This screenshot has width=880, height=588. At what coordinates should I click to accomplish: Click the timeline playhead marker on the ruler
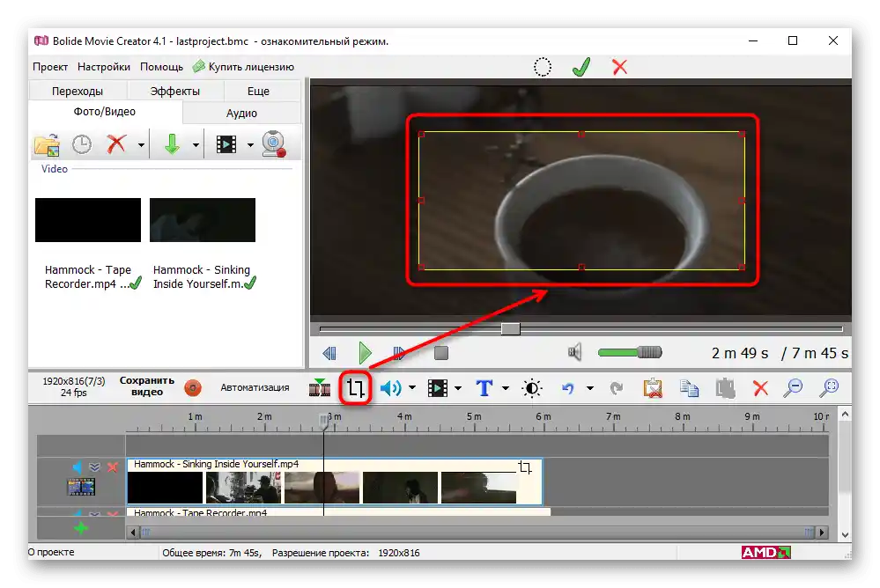[x=324, y=421]
